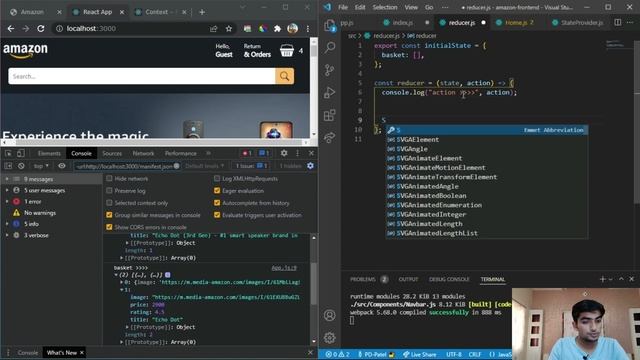Open the File menu in VS Code
The image size is (640, 360).
[343, 7]
